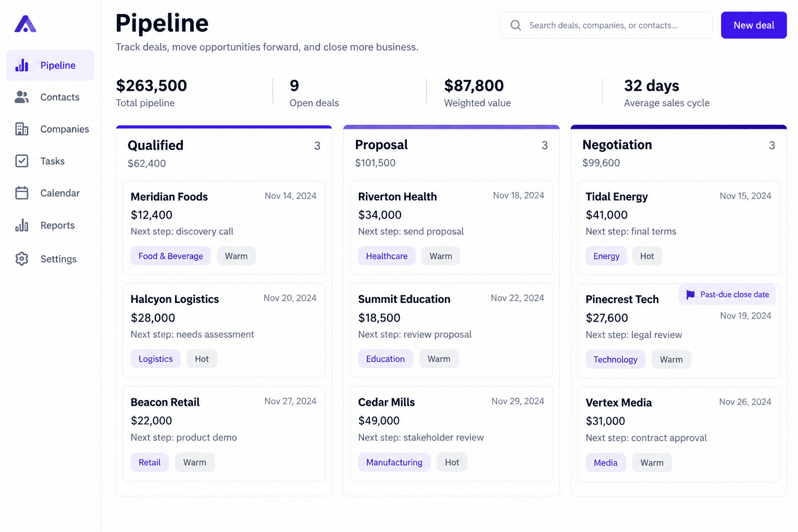The width and height of the screenshot is (798, 532).
Task: Click the 32 days sales cycle stat
Action: click(x=651, y=86)
